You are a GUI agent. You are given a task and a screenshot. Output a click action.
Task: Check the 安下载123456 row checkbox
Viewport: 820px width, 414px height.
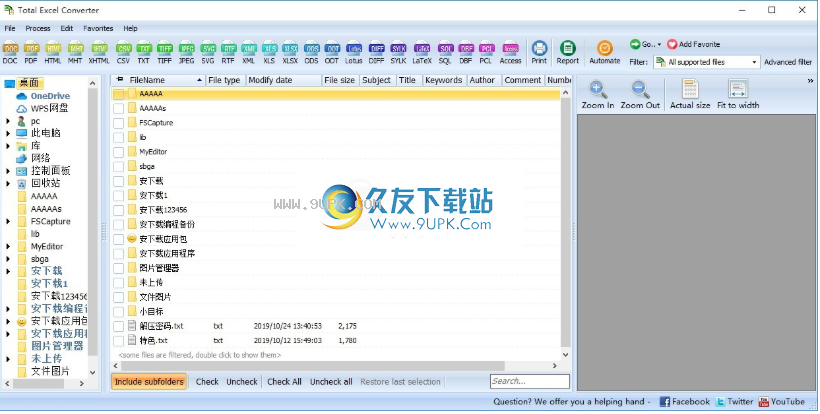(x=119, y=210)
